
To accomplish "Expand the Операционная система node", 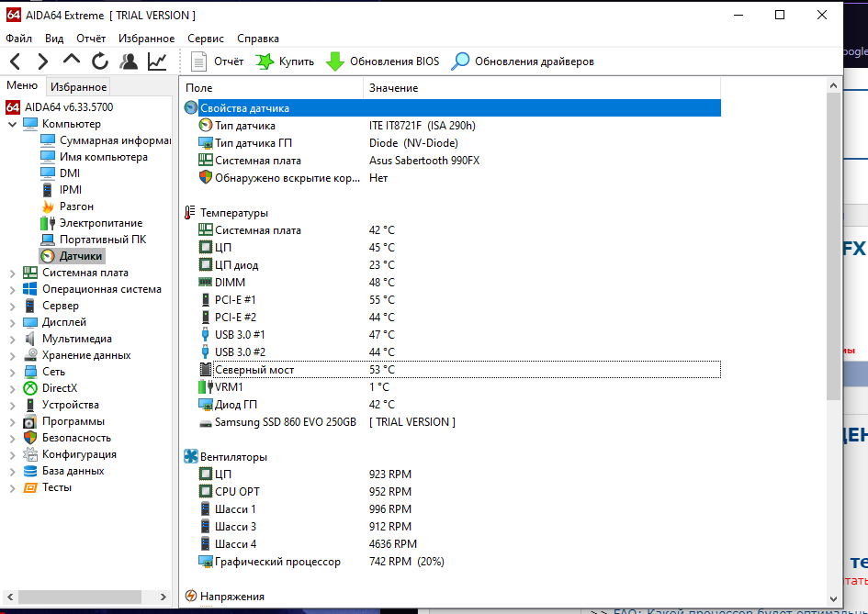I will click(x=12, y=289).
